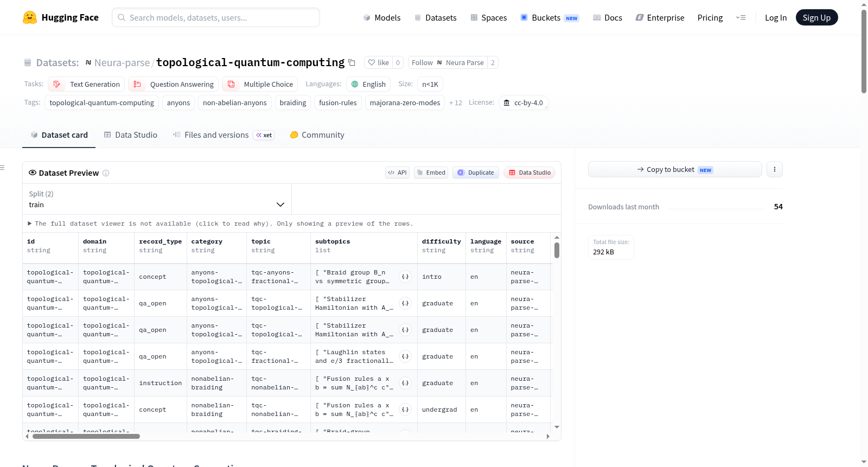
Task: Select the Question Answering task tag
Action: (x=174, y=84)
